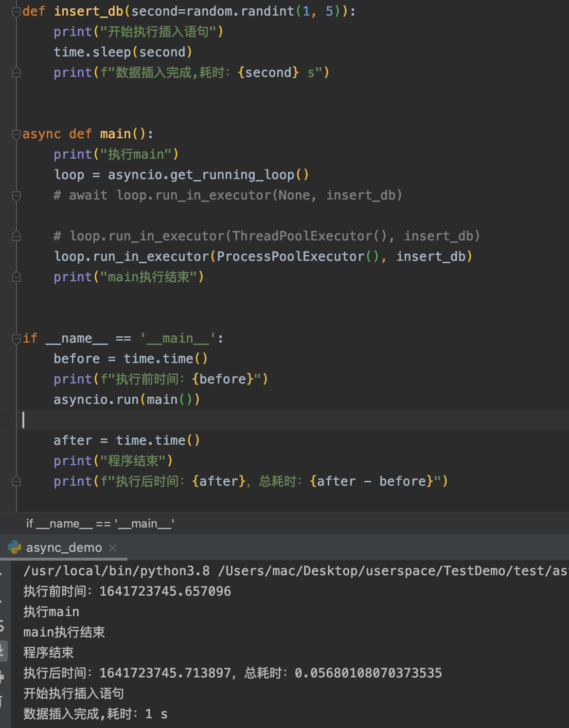Click fold marker beside '# await loop.run_in_executor' comment
The width and height of the screenshot is (569, 728).
[17, 196]
